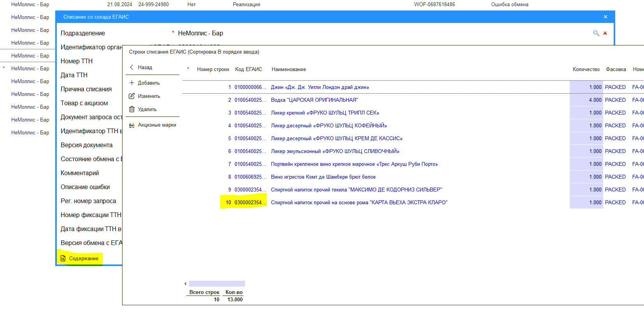
Task: Click ЕГАИС code 0100000066... in row 1
Action: coord(250,87)
